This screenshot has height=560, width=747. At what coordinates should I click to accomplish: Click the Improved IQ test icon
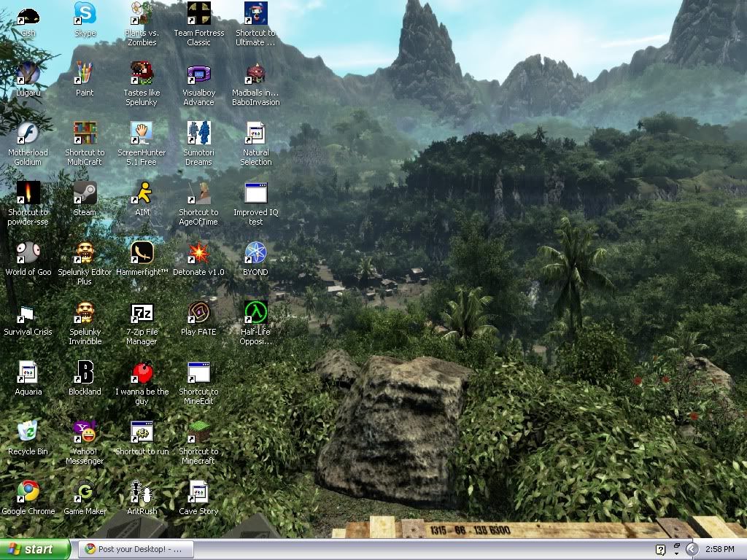[x=256, y=193]
